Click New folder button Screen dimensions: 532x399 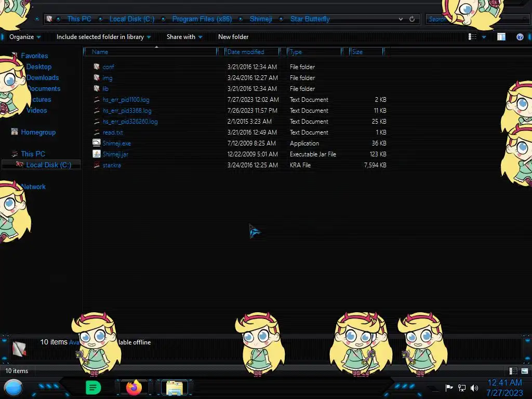[x=233, y=37]
